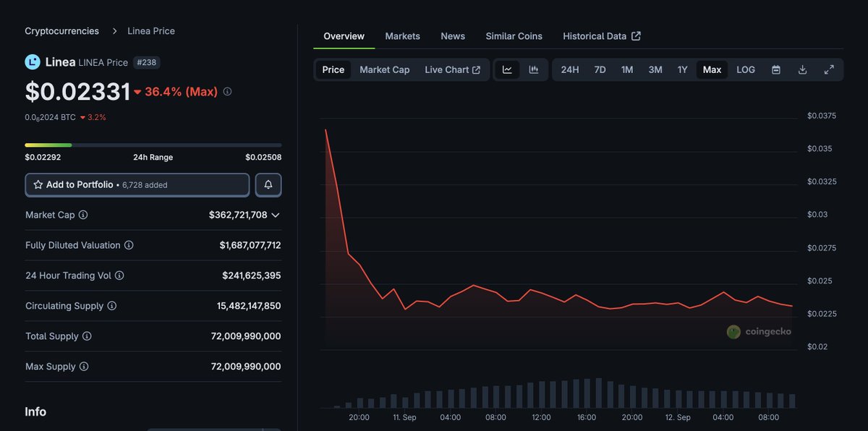Click info icon next to 36.4% (Max)
Viewport: 868px width, 431px height.
point(227,92)
